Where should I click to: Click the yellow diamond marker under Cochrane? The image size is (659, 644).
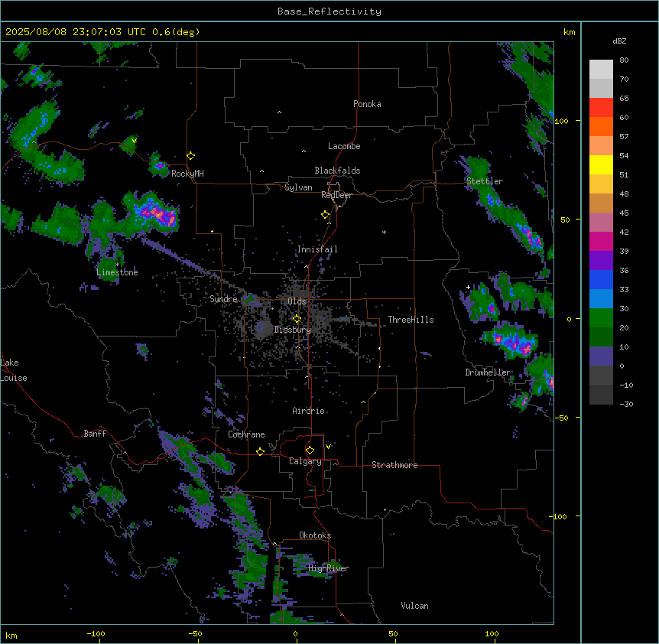coord(260,451)
